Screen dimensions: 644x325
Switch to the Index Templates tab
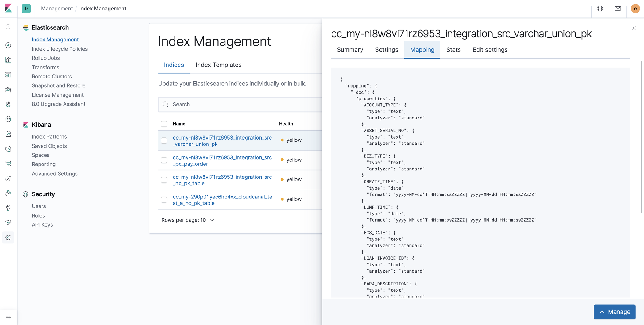pyautogui.click(x=218, y=65)
